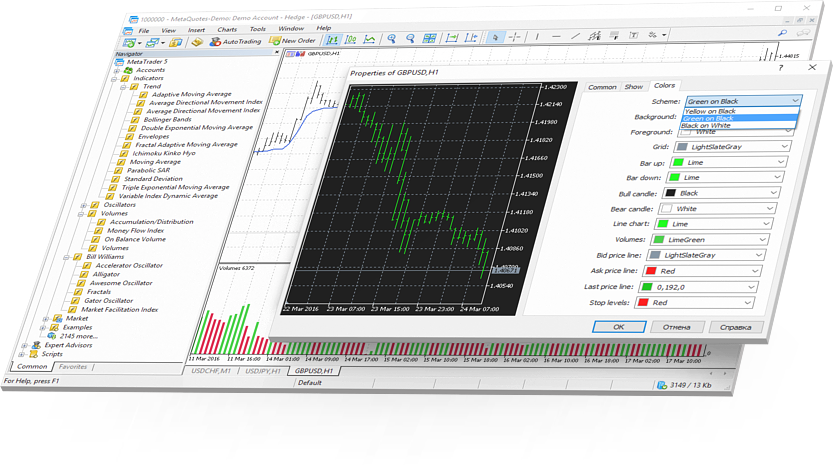Open the Bar down color dropdown
The image size is (833, 470).
coord(725,177)
